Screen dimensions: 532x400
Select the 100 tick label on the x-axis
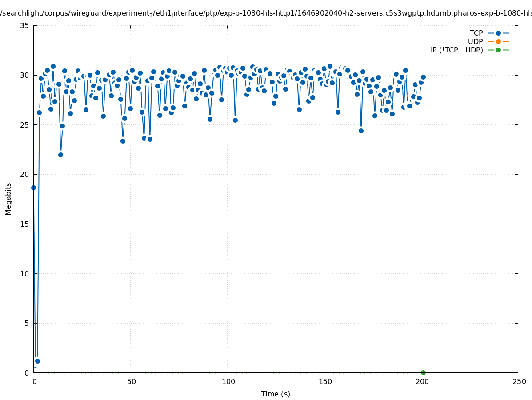coord(228,381)
